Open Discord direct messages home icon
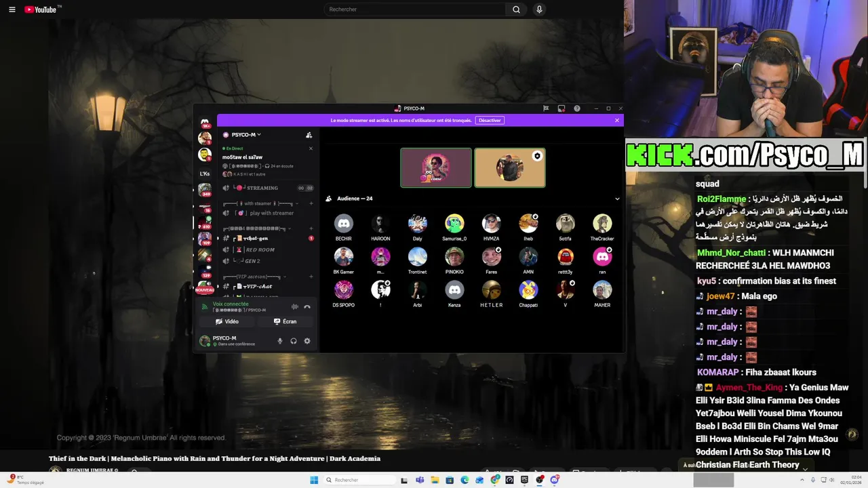 coord(205,122)
